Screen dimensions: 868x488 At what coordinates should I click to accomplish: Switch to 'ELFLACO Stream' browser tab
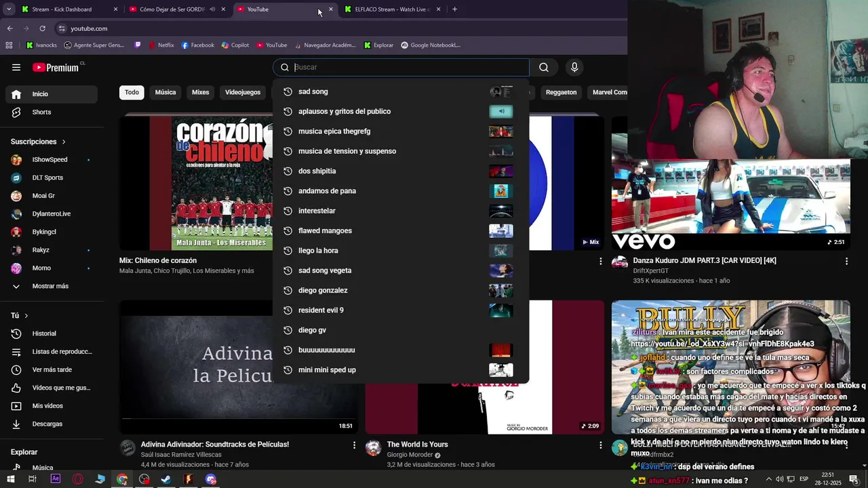point(392,9)
